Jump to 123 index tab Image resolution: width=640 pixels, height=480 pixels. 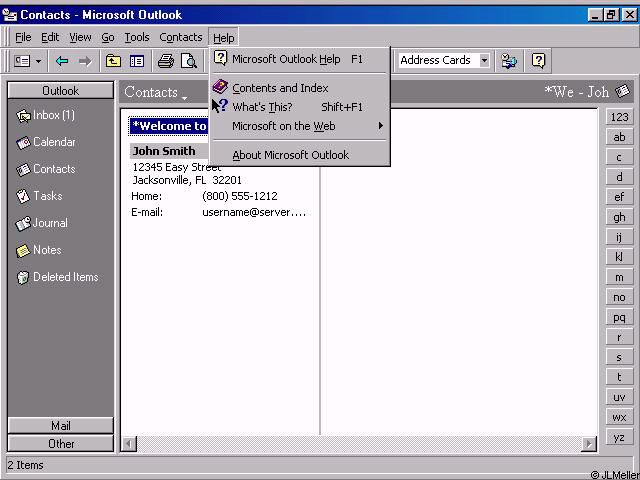[x=619, y=118]
